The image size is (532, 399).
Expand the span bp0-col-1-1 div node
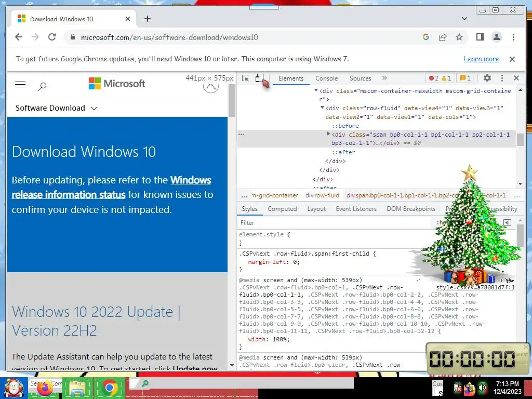pos(328,134)
